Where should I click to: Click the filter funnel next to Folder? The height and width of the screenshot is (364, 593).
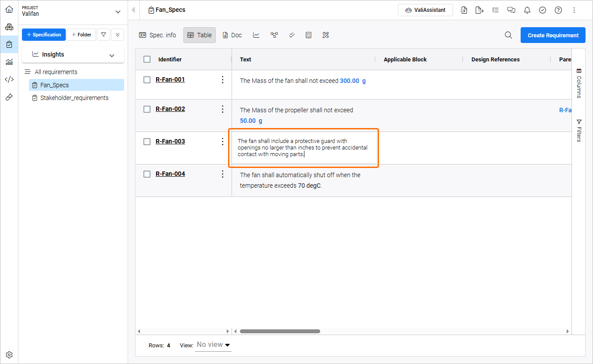point(104,35)
